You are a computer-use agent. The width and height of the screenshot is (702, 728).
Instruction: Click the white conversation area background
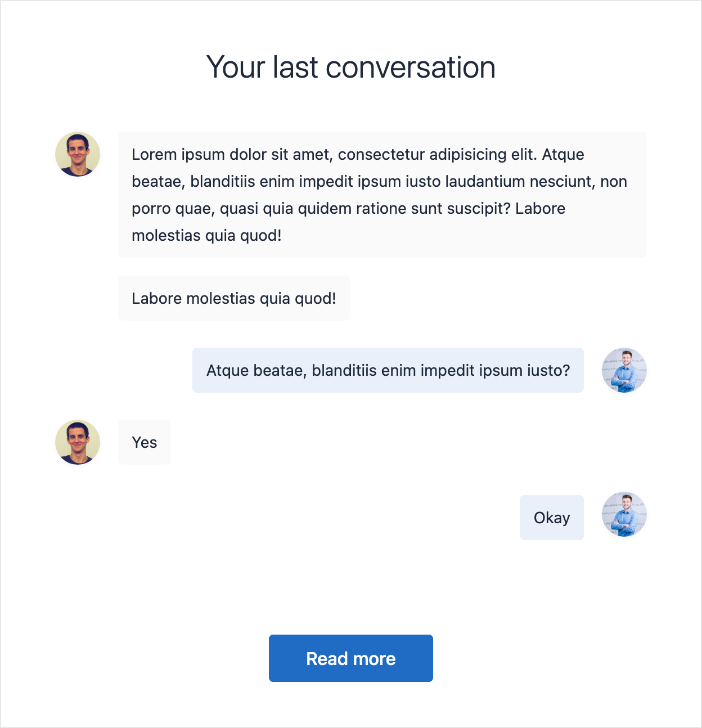(x=351, y=591)
